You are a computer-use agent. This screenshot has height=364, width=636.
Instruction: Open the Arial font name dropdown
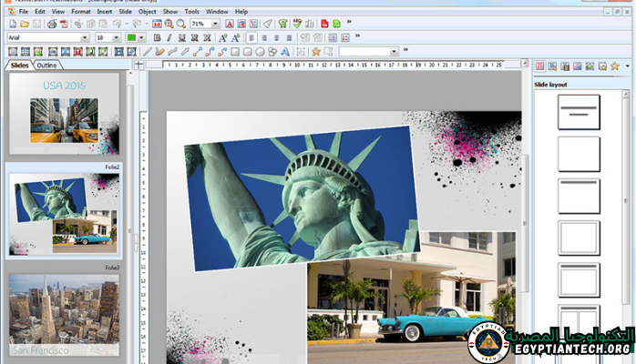(x=86, y=37)
